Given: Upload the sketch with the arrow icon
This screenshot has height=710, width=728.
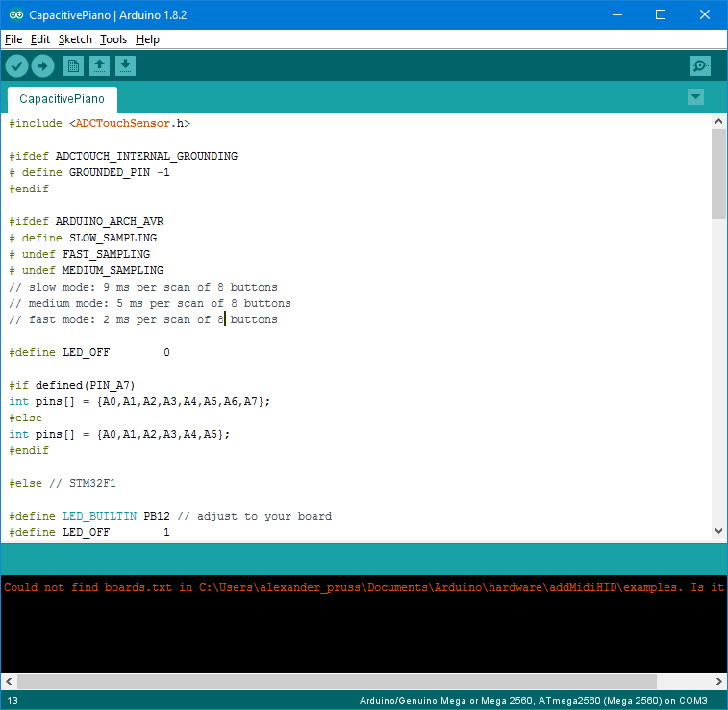Looking at the screenshot, I should click(42, 65).
